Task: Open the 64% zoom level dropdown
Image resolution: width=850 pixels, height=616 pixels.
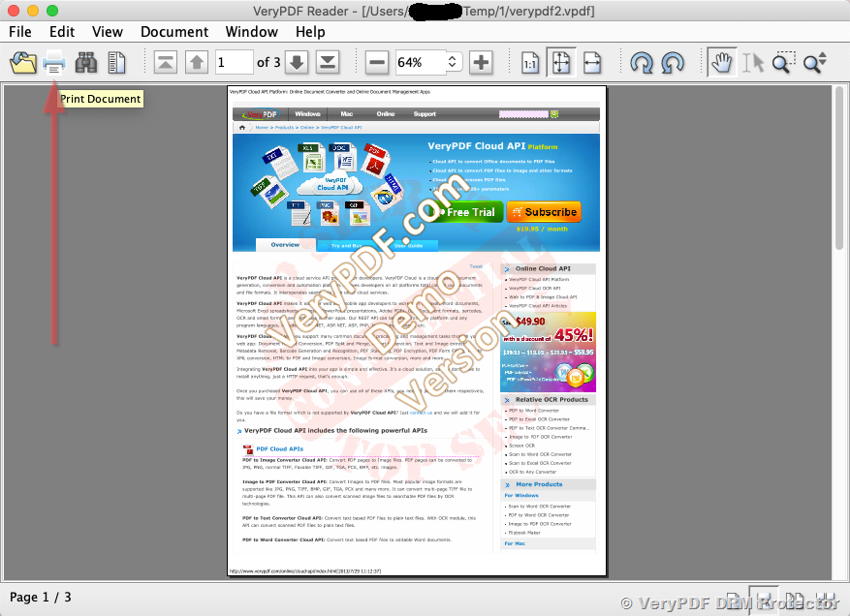Action: coord(453,63)
